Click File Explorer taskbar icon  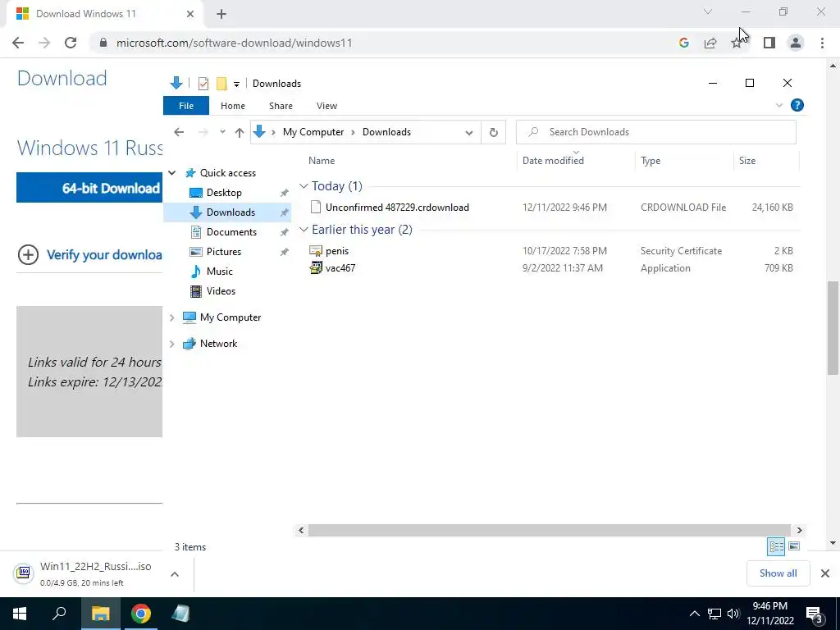pos(100,614)
